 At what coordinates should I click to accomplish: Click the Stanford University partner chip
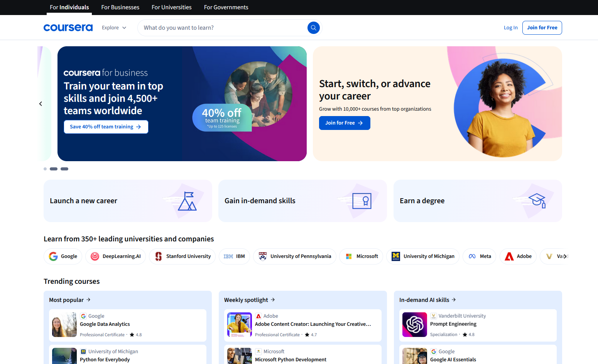click(x=182, y=256)
